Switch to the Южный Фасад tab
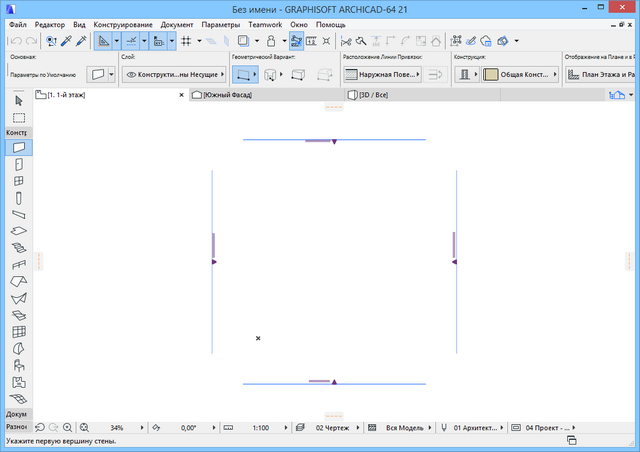The height and width of the screenshot is (452, 640). (x=227, y=95)
